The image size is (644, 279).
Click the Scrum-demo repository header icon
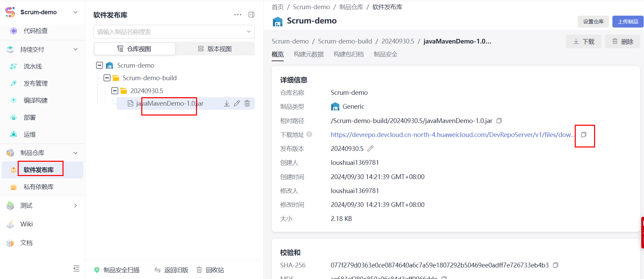(x=278, y=21)
